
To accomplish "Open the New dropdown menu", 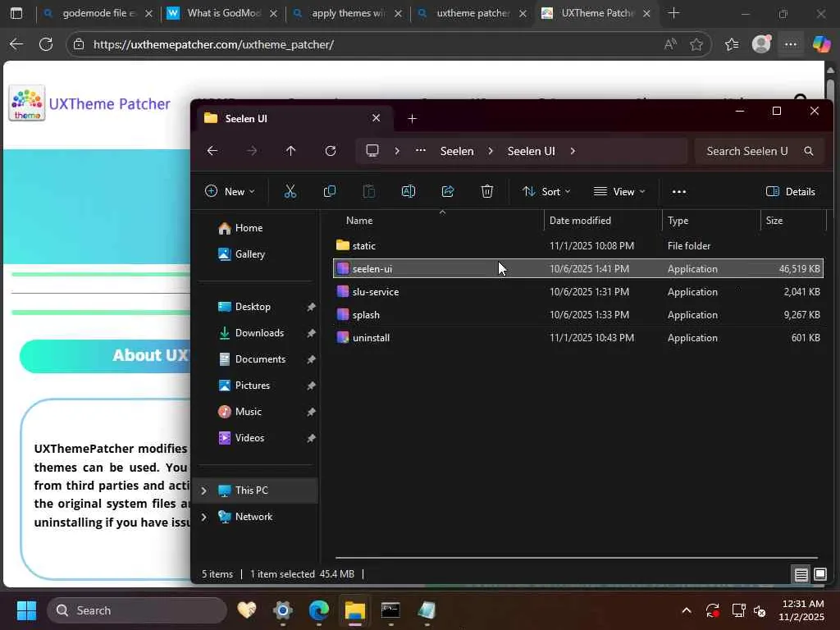I will tap(230, 191).
